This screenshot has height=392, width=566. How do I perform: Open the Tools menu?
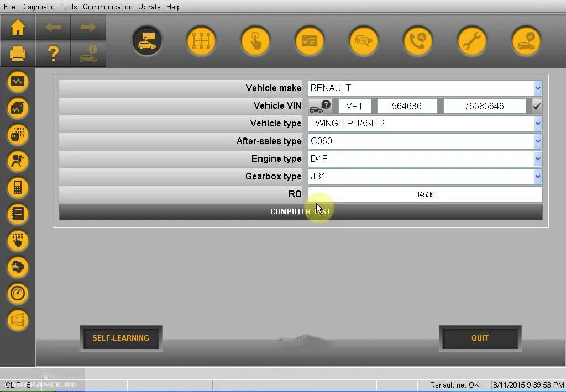click(x=69, y=7)
